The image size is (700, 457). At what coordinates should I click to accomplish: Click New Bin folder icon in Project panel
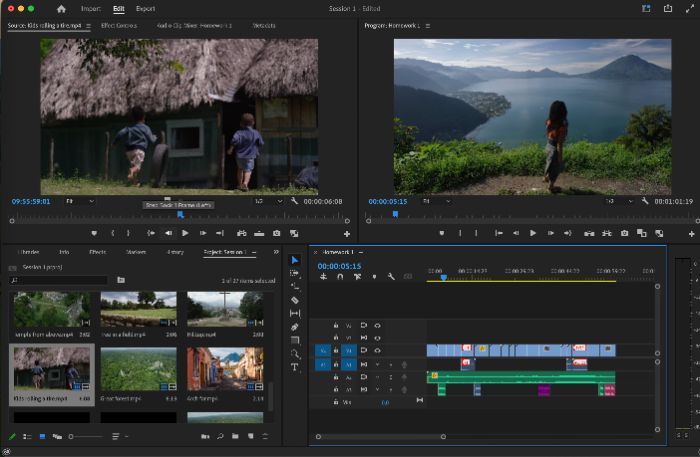(235, 436)
